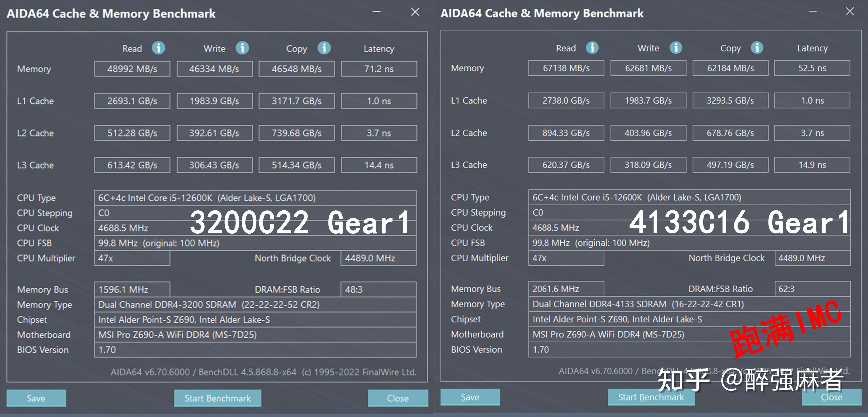
Task: Click the Write info icon in left window
Action: (x=242, y=48)
